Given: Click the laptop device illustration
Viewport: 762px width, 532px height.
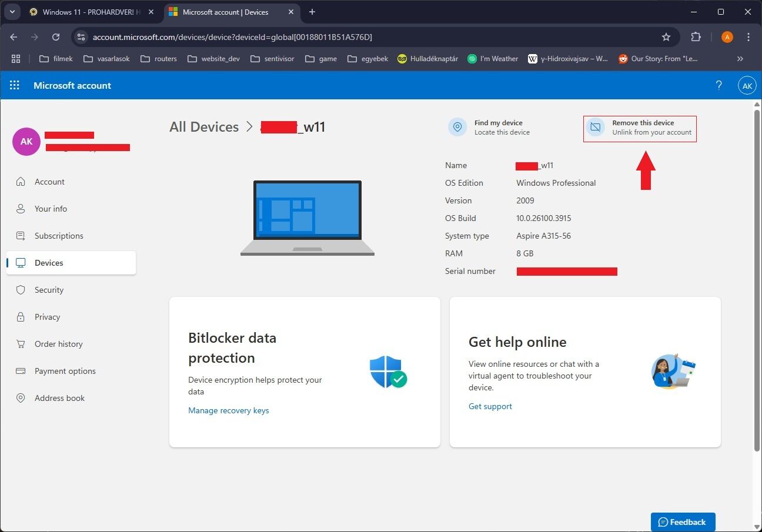Looking at the screenshot, I should coord(308,218).
